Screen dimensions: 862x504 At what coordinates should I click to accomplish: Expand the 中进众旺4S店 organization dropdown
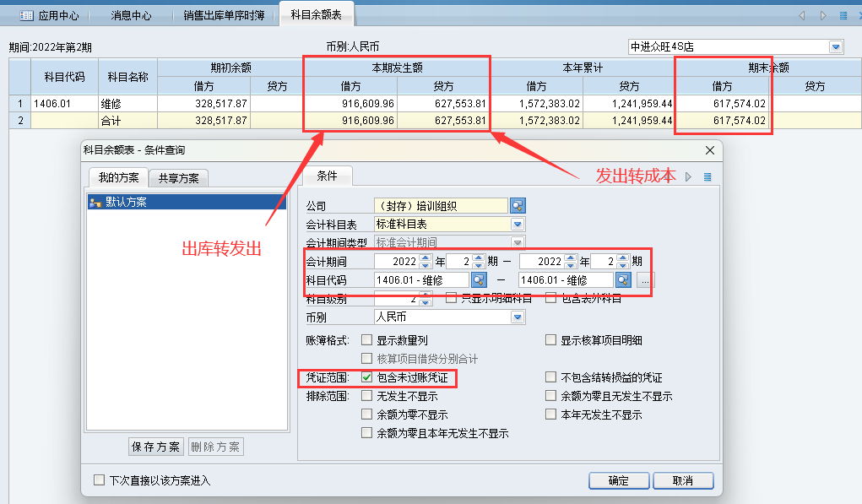[x=836, y=47]
